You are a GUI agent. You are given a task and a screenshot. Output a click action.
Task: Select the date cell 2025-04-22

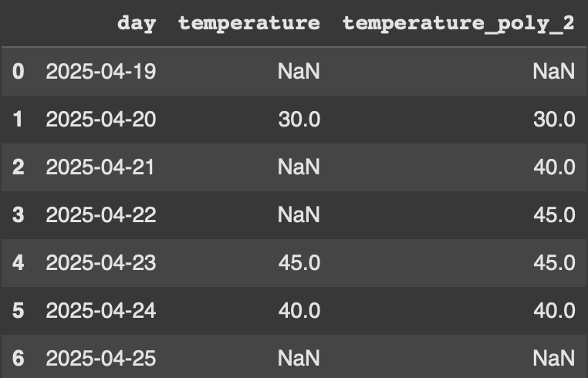tap(101, 215)
